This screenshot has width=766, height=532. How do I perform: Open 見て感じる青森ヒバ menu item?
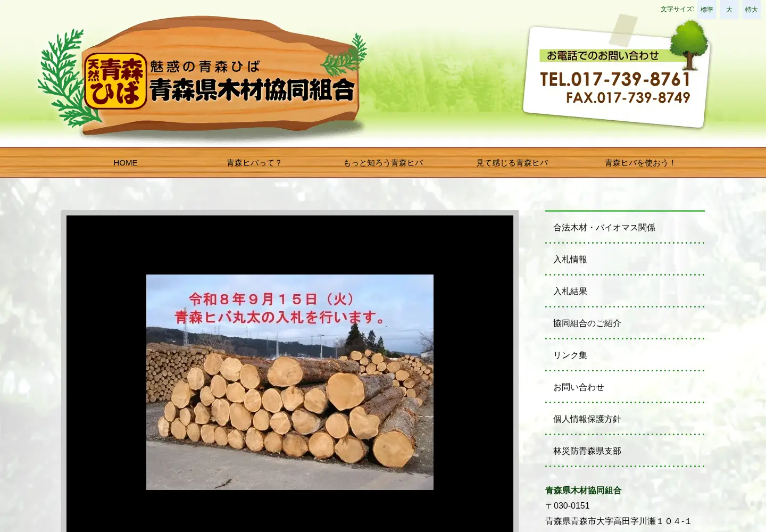click(512, 163)
